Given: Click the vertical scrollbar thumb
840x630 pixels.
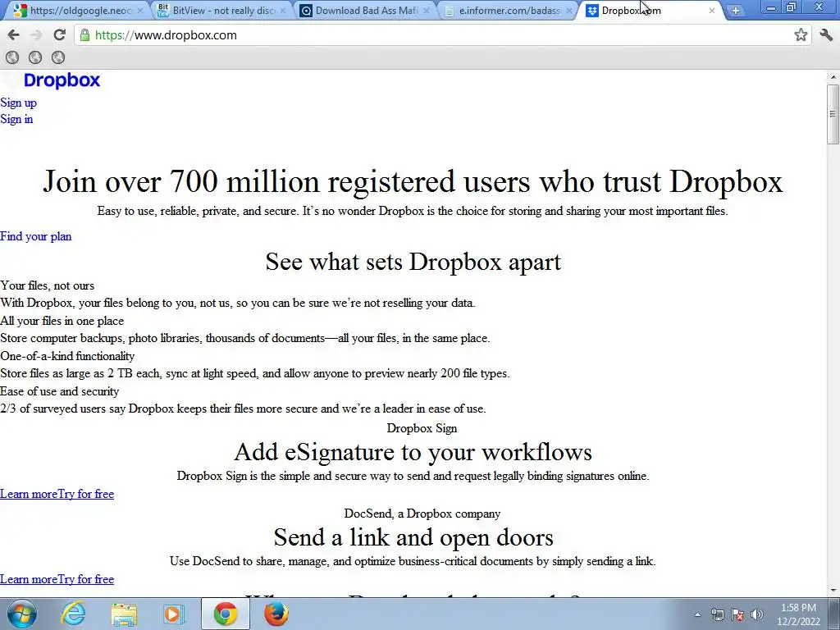Looking at the screenshot, I should [833, 114].
